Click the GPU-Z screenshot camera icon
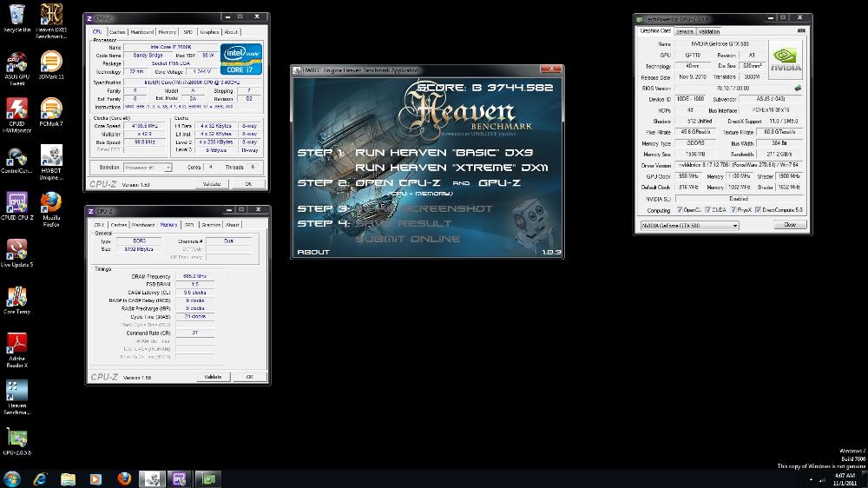 tap(801, 31)
